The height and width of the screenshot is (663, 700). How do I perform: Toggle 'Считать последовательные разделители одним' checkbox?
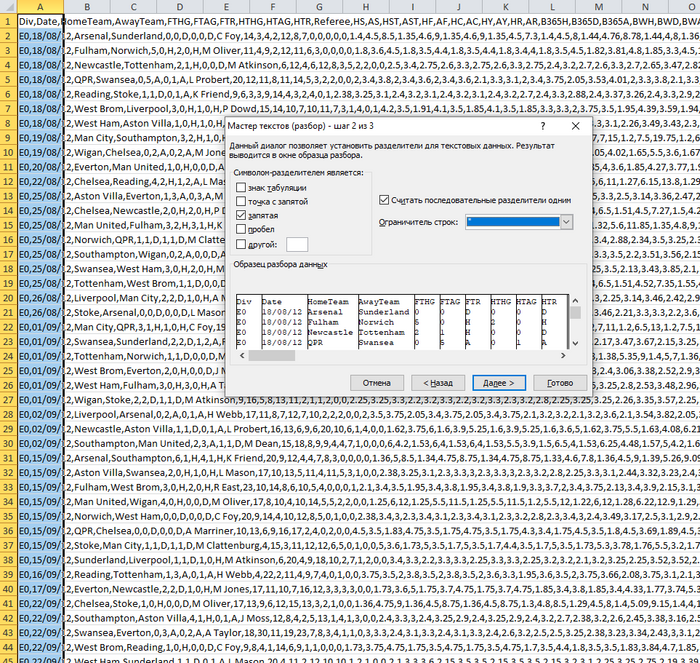384,200
